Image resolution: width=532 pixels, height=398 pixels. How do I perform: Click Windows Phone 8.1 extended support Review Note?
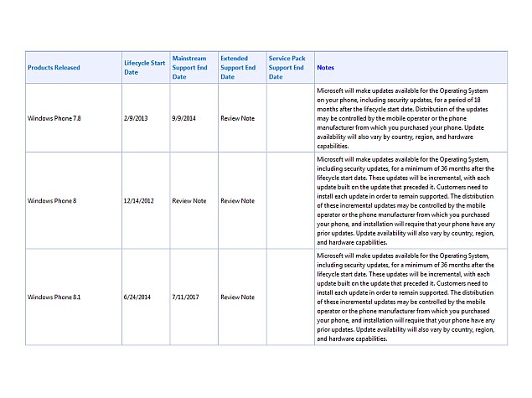tap(237, 297)
